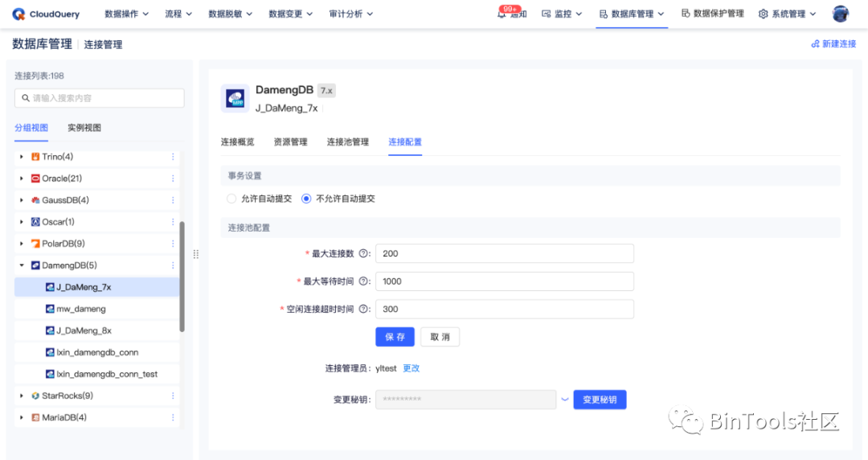
Task: Click the CloudQuery logo
Action: (x=45, y=14)
